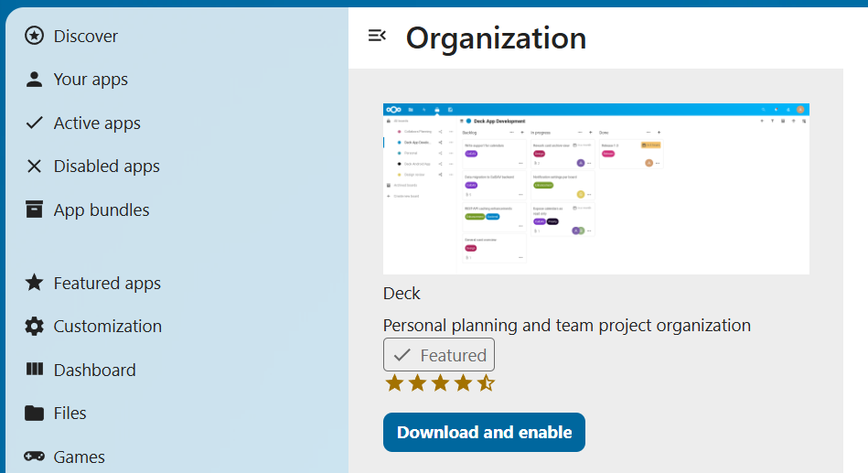Select the Customization gear icon
Image resolution: width=868 pixels, height=473 pixels.
34,327
